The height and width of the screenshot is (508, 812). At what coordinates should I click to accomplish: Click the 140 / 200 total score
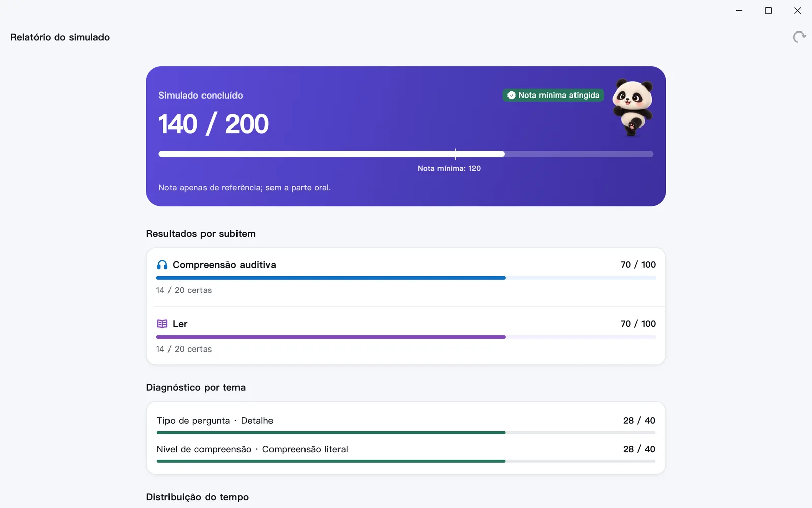click(x=214, y=124)
